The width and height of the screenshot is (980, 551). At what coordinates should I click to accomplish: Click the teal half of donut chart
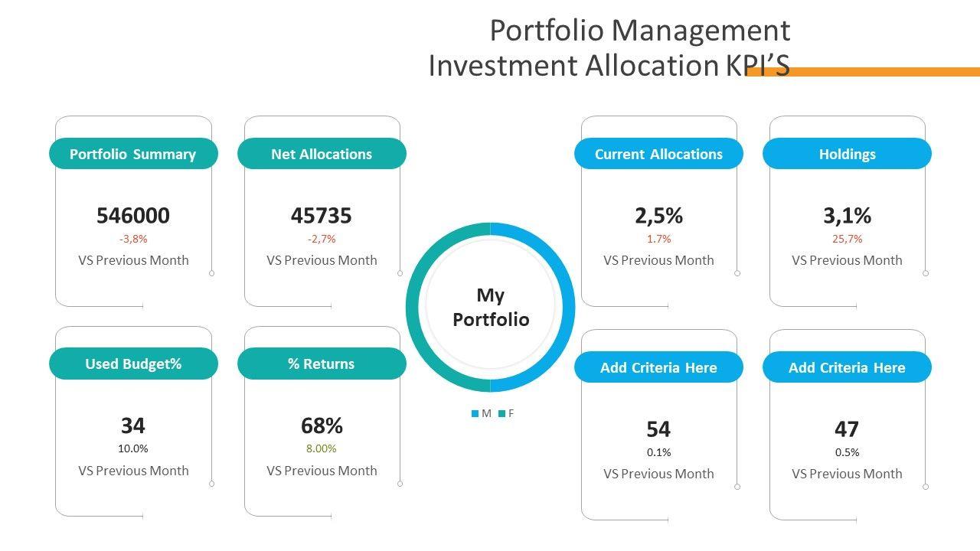pyautogui.click(x=415, y=308)
